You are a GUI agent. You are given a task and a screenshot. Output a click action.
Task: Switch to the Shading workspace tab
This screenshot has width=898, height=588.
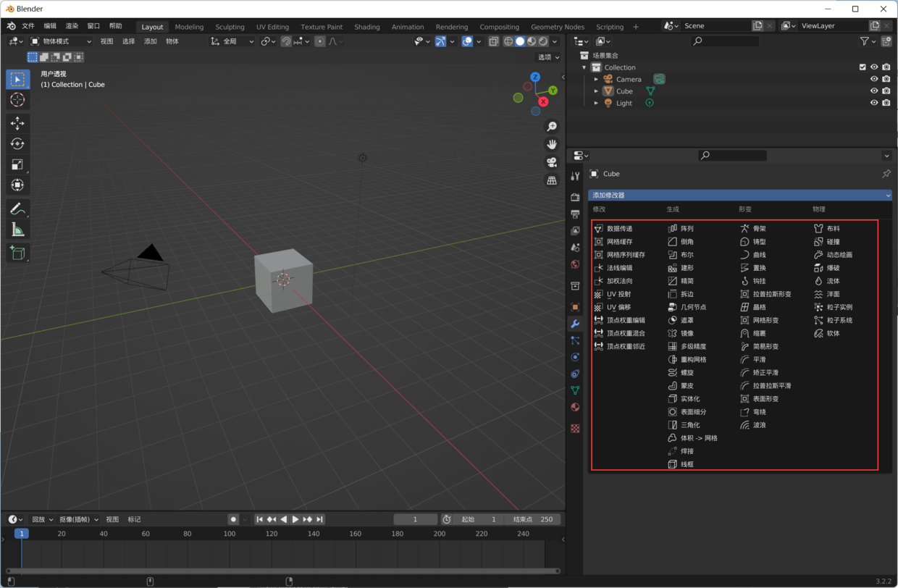[x=366, y=27]
